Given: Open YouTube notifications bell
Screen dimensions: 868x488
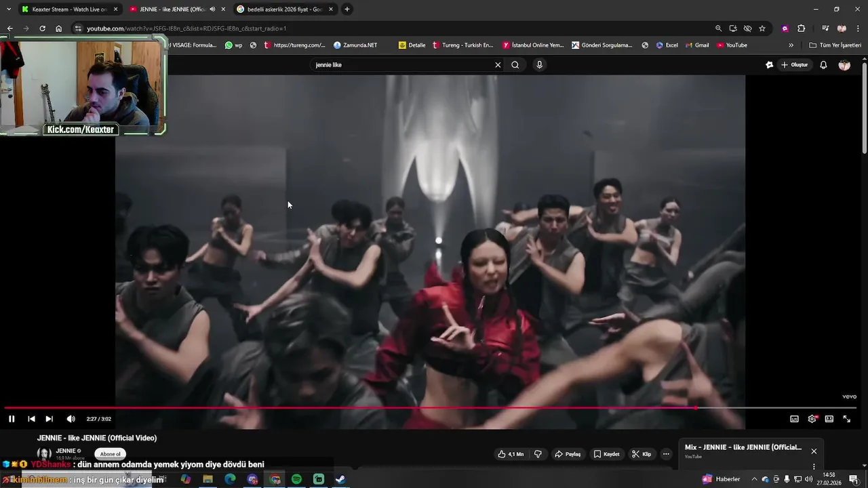Looking at the screenshot, I should click(x=823, y=65).
